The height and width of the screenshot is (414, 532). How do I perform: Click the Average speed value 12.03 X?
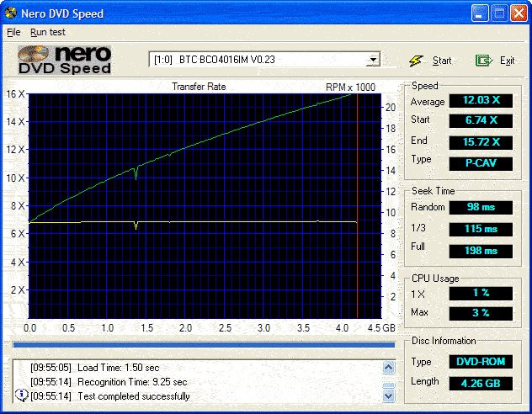point(481,100)
